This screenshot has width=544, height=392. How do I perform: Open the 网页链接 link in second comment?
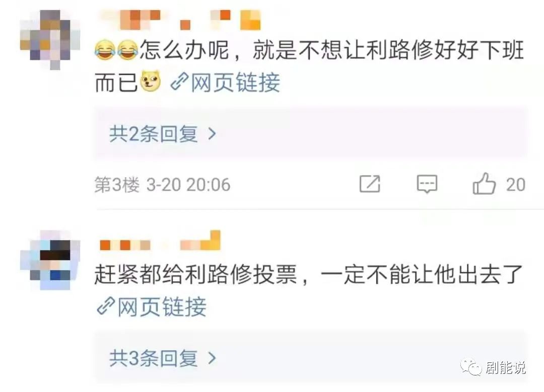tap(162, 307)
